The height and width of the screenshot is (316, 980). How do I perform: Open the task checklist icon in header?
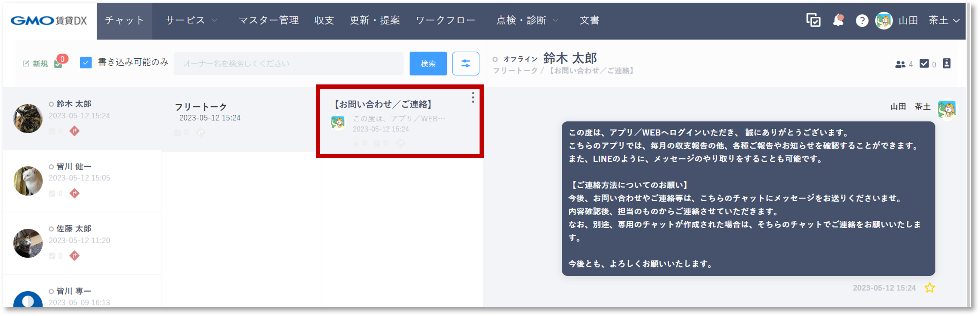click(x=813, y=20)
